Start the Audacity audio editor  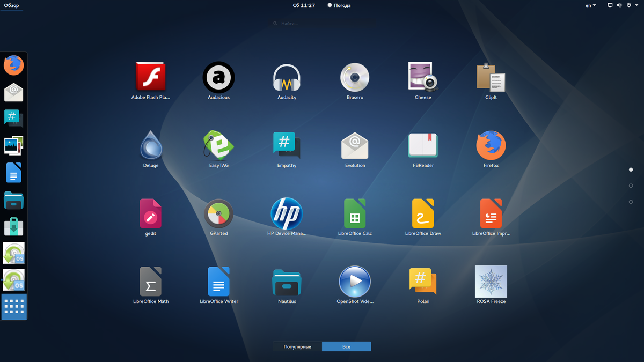pyautogui.click(x=287, y=77)
